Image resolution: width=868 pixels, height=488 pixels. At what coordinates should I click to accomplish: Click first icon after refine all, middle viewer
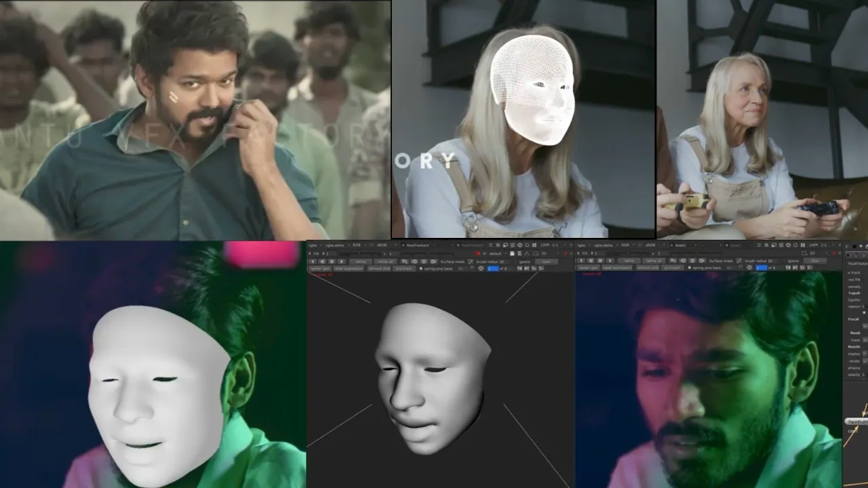(404, 261)
